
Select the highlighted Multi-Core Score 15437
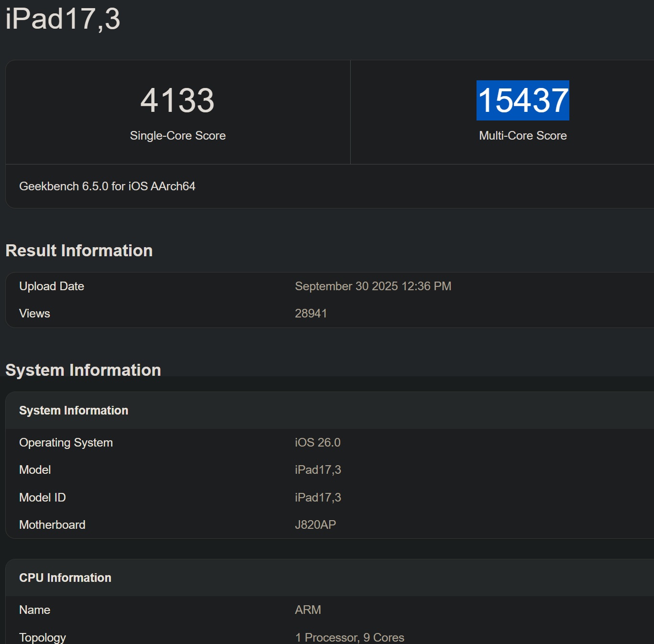522,101
